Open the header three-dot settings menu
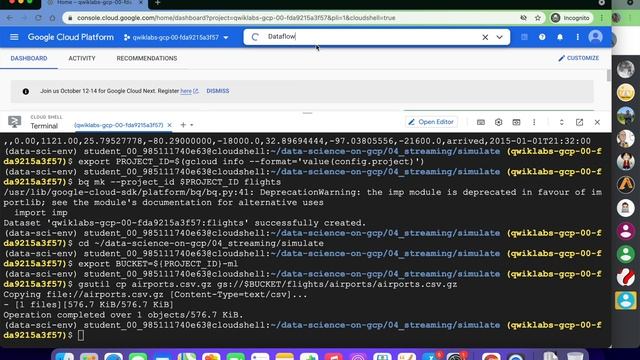Viewport: 640px width, 360px height. [x=578, y=37]
